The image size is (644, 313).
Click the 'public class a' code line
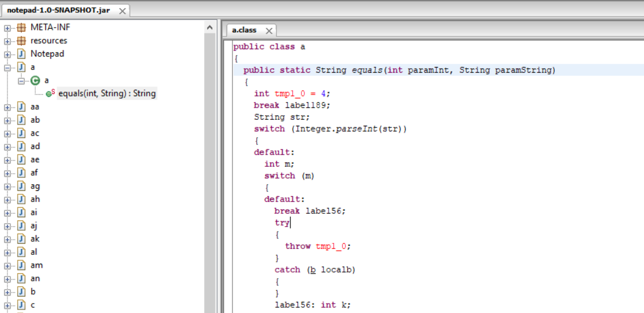click(269, 46)
